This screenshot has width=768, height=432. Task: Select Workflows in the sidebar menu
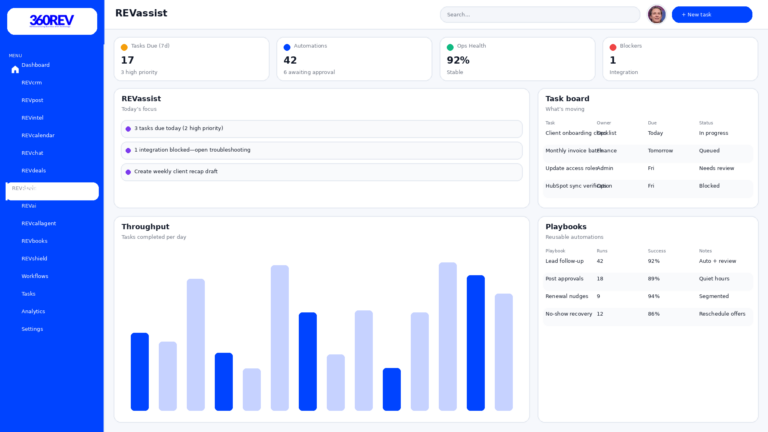[35, 276]
